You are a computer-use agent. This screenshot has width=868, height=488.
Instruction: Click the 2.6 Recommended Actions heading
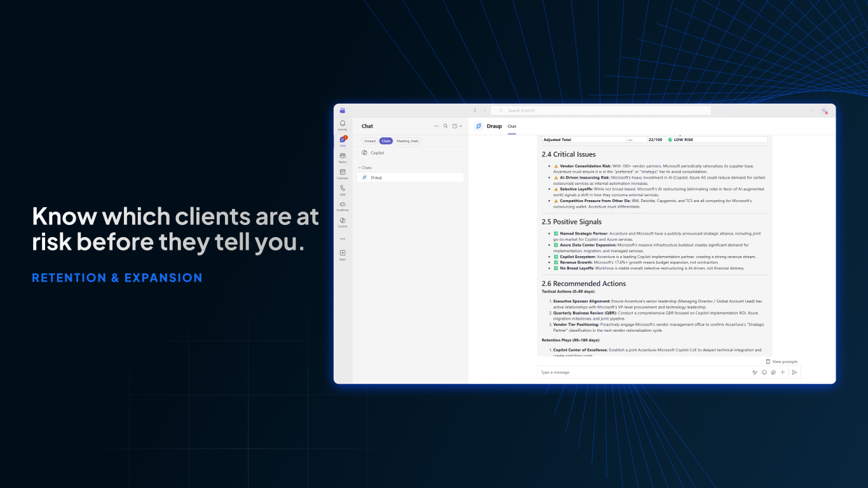click(x=583, y=283)
